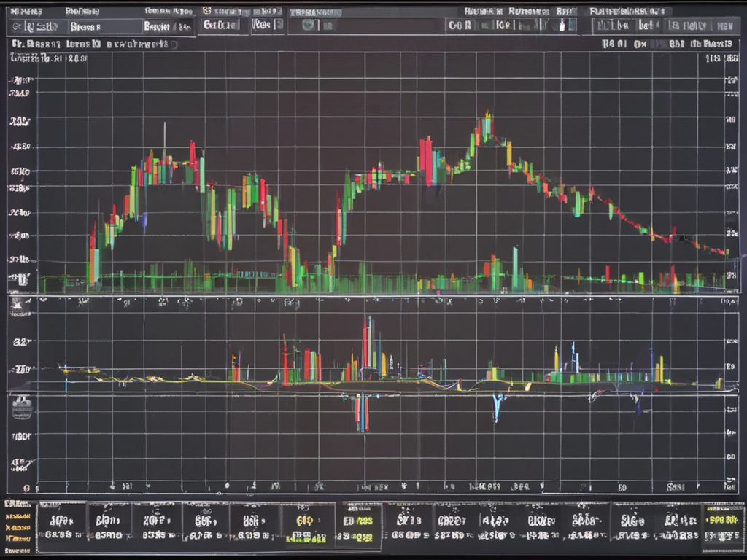Open the first selector box in the top-left toolbar
747x560 pixels.
click(38, 27)
